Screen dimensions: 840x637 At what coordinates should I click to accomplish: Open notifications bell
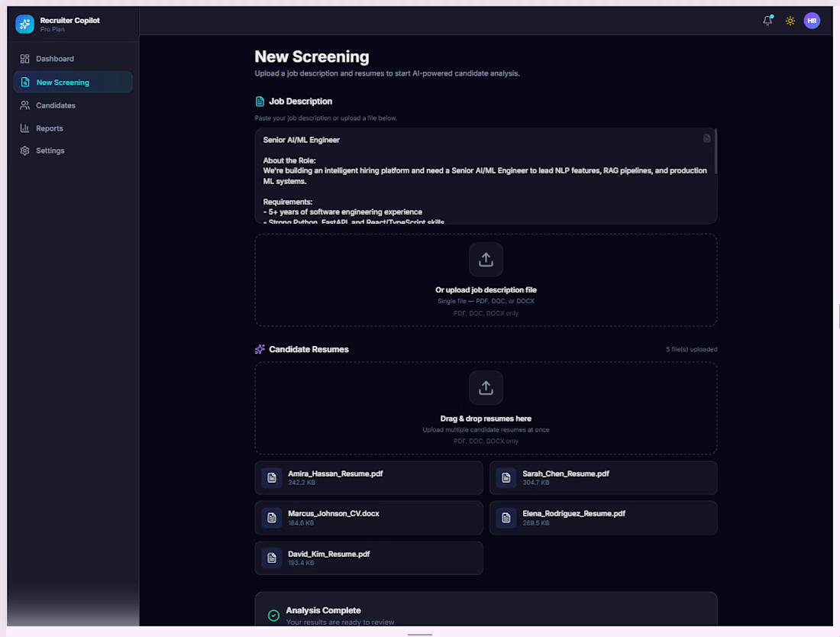tap(767, 21)
